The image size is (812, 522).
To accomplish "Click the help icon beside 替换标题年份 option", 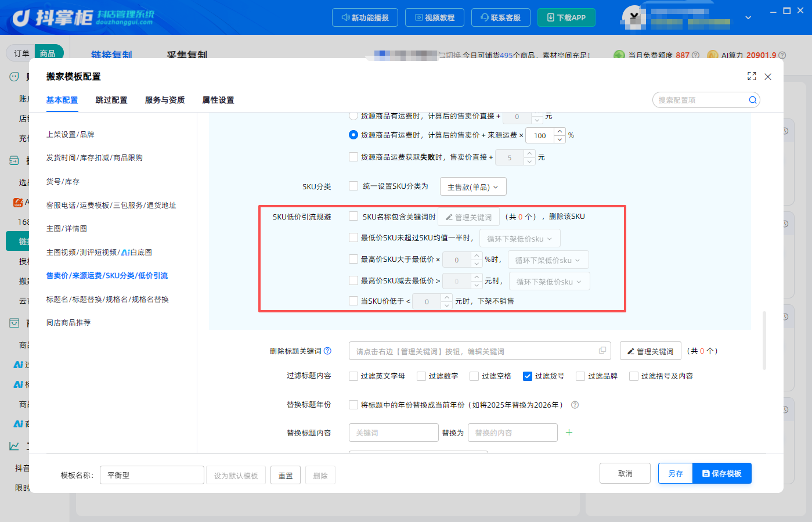I will tap(575, 405).
